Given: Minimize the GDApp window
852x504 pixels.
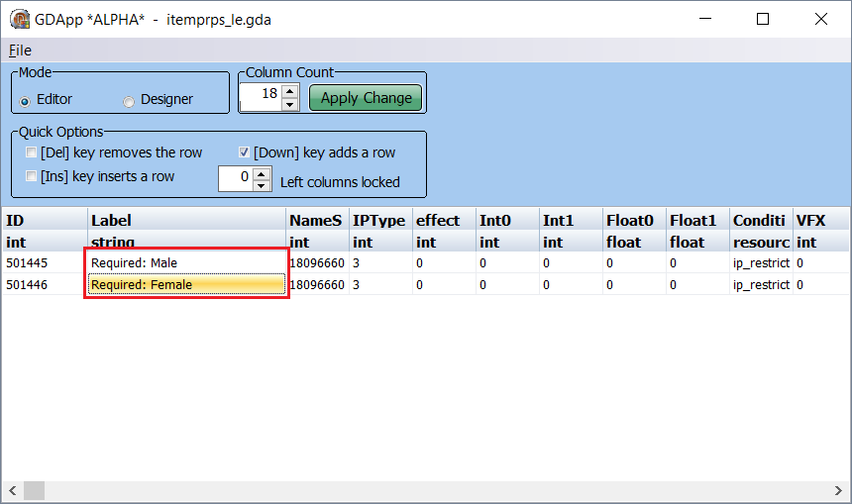Looking at the screenshot, I should (x=705, y=19).
